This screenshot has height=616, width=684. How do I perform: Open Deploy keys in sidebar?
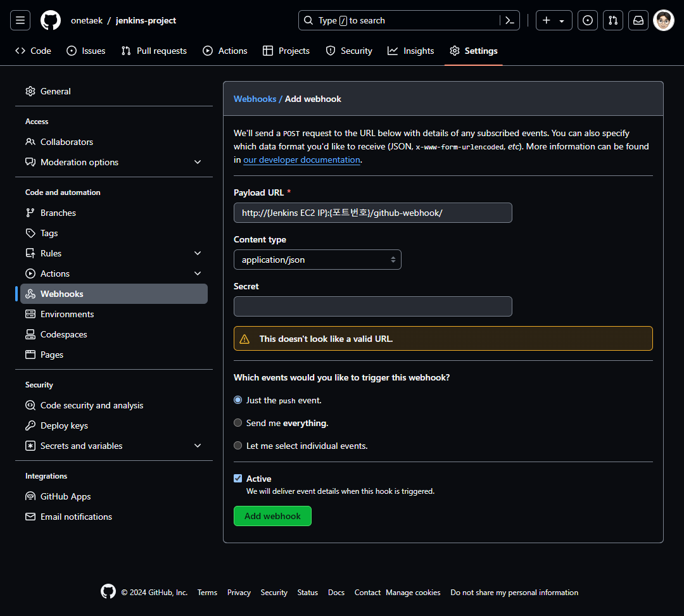pos(114,425)
